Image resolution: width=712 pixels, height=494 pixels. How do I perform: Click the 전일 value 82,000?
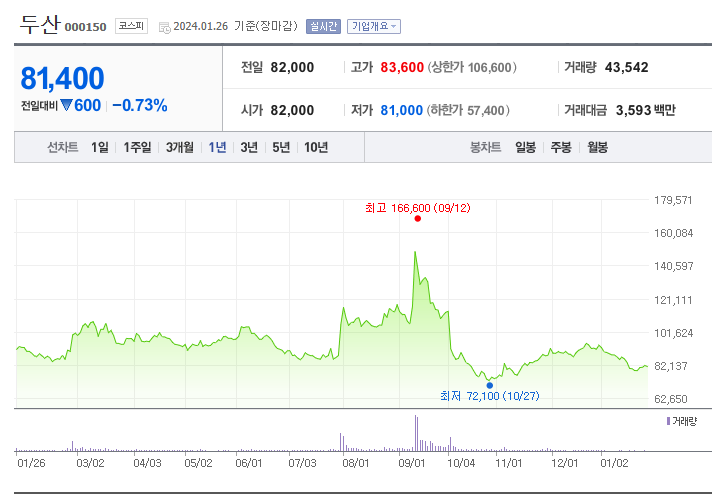pyautogui.click(x=292, y=67)
